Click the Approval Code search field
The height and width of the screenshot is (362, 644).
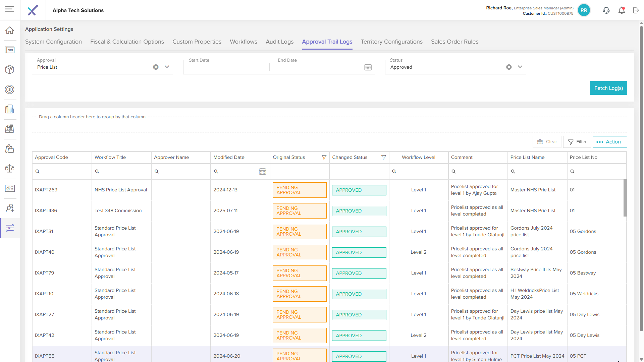click(x=64, y=172)
